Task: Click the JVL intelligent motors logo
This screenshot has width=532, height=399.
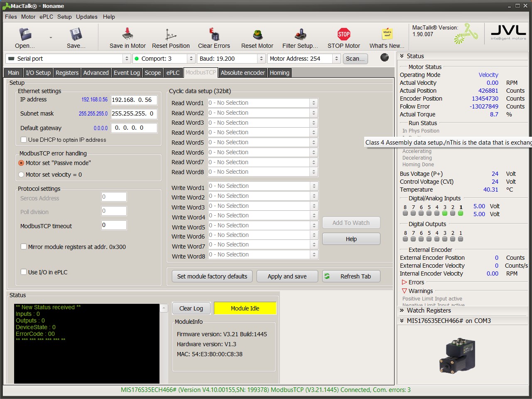Action: 508,32
